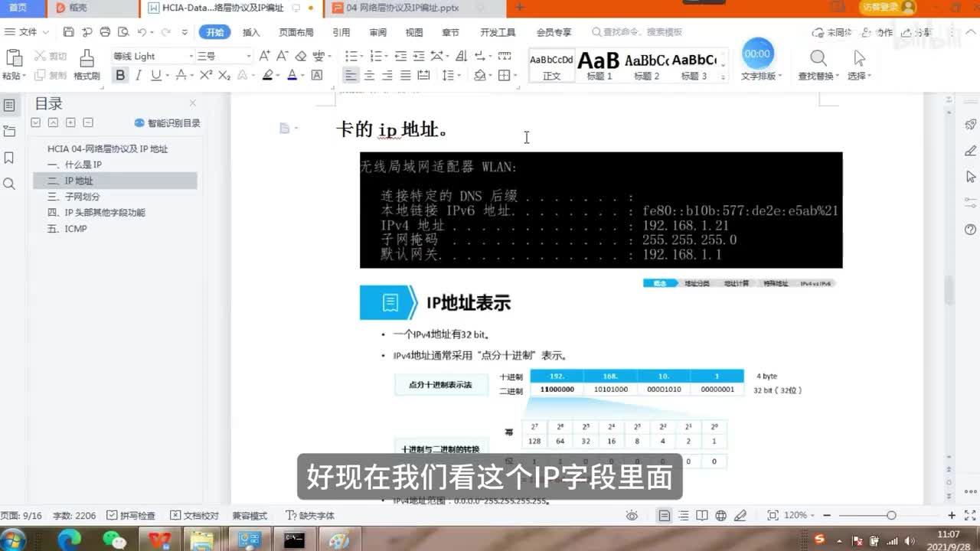The width and height of the screenshot is (980, 551).
Task: Open the 文件 menu dropdown
Action: [x=28, y=32]
